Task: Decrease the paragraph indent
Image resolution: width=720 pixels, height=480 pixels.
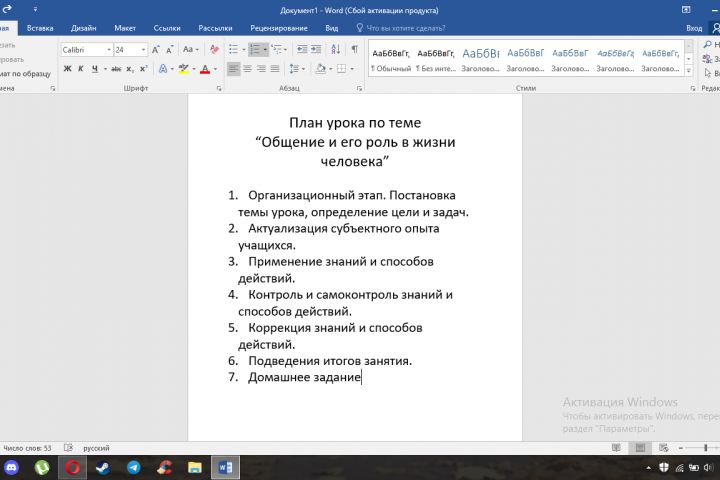Action: coord(302,49)
